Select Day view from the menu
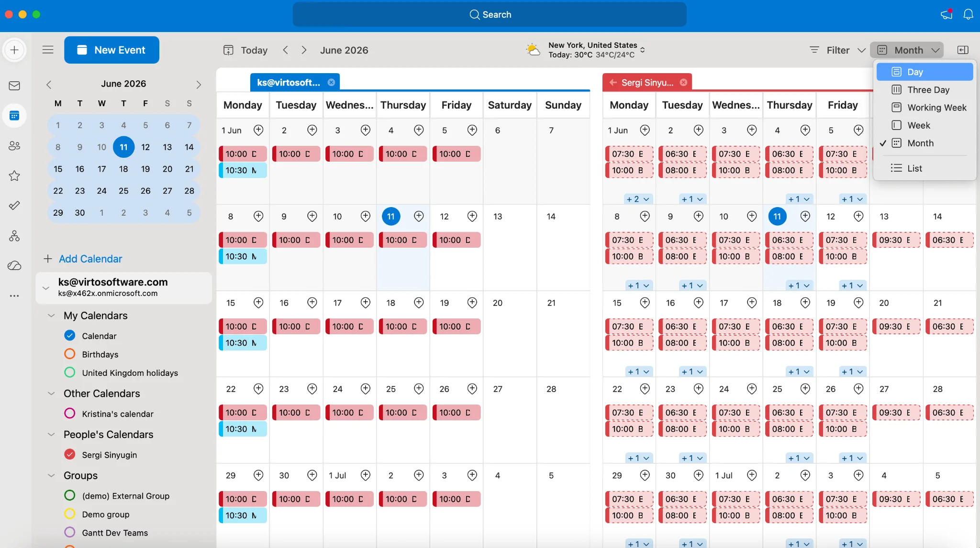980x548 pixels. tap(924, 72)
